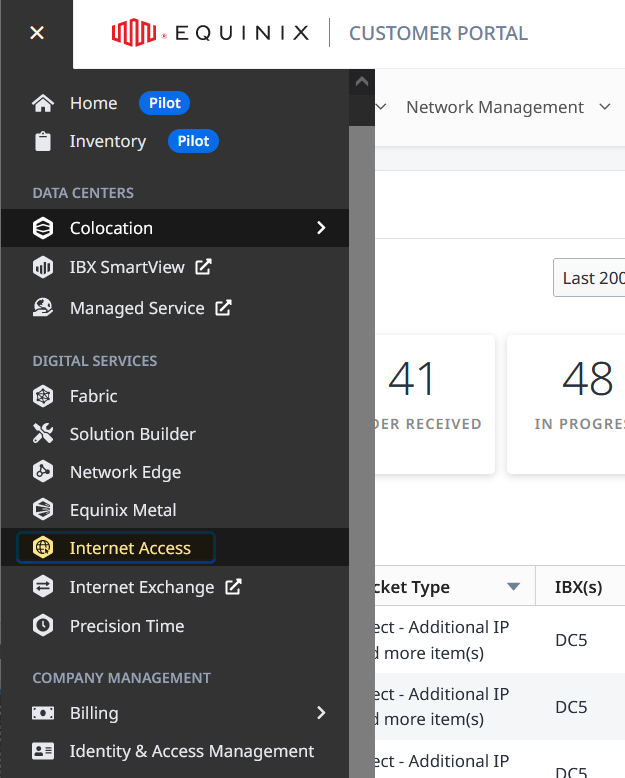Select Colocation in the sidebar
The image size is (625, 778).
click(175, 228)
